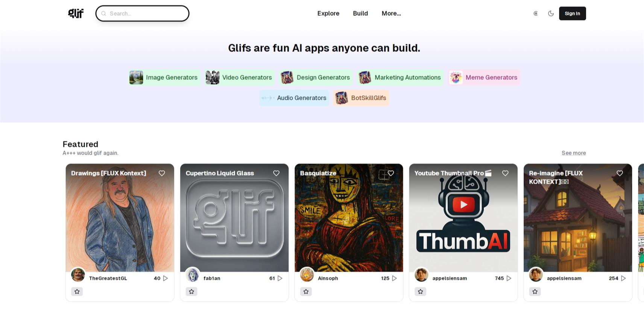The image size is (644, 318).
Task: Open Ainsoph avatar
Action: (x=307, y=275)
